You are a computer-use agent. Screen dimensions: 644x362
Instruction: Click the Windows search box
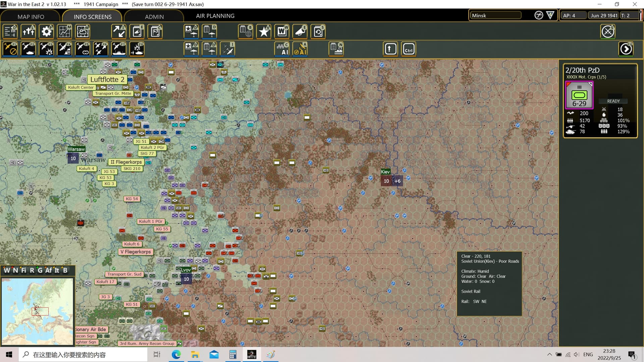(x=83, y=355)
